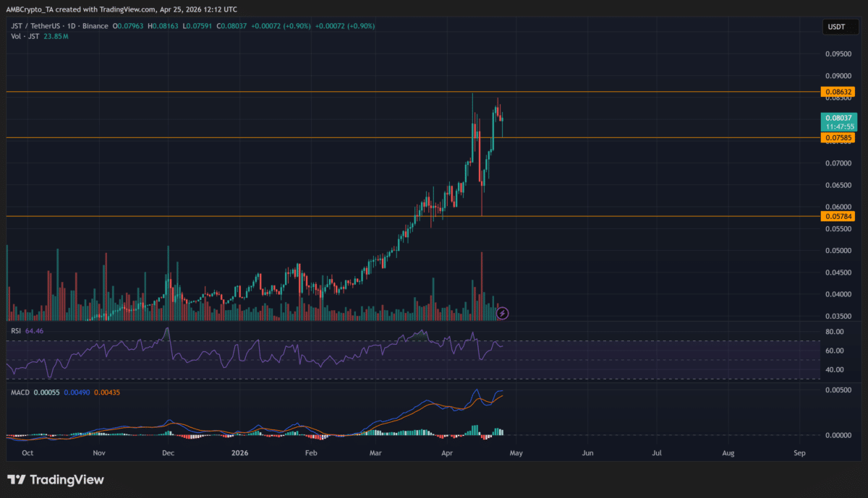
Task: Click the Oct label on time axis
Action: coord(27,452)
